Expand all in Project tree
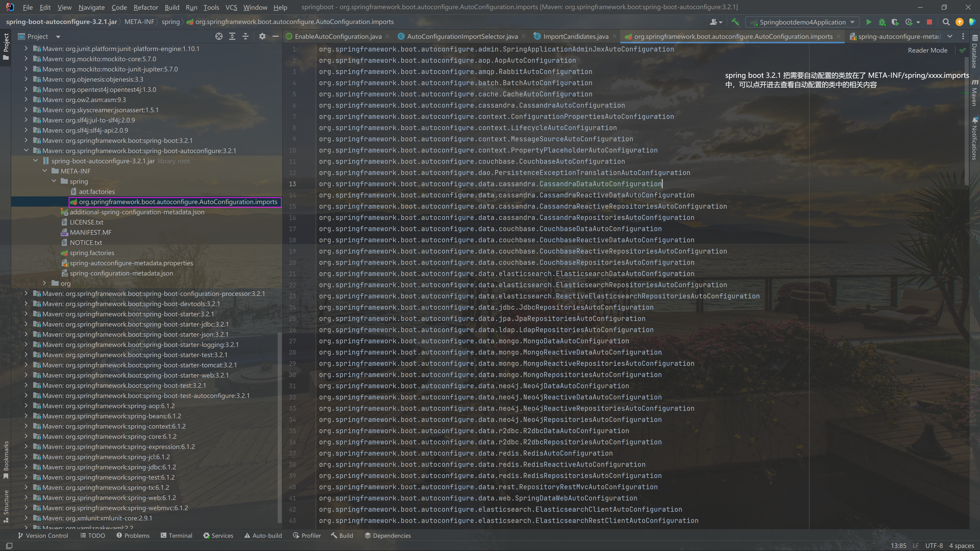The image size is (980, 551). click(x=232, y=36)
